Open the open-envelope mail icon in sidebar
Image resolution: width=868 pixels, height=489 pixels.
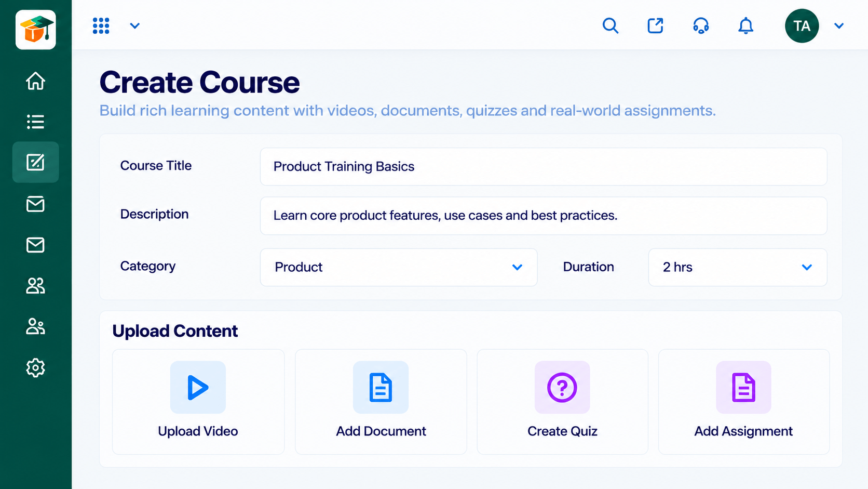35,204
